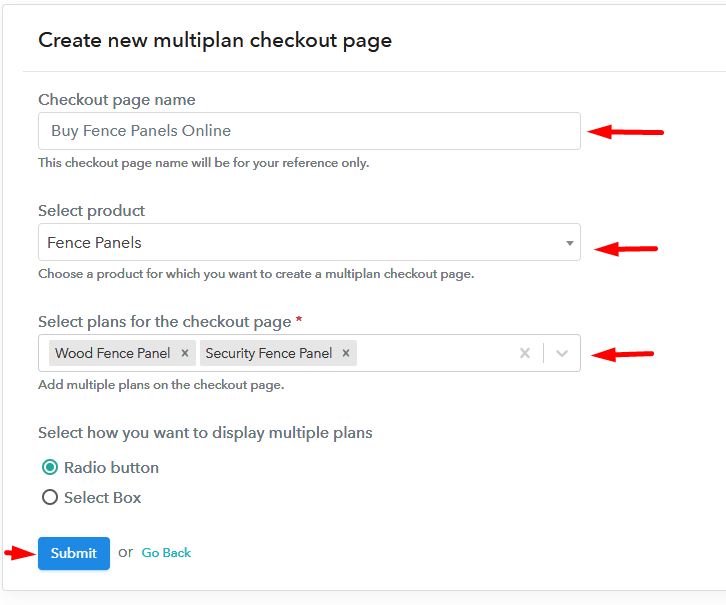The image size is (726, 605).
Task: Click the Wood Fence Panel tag text
Action: [113, 353]
